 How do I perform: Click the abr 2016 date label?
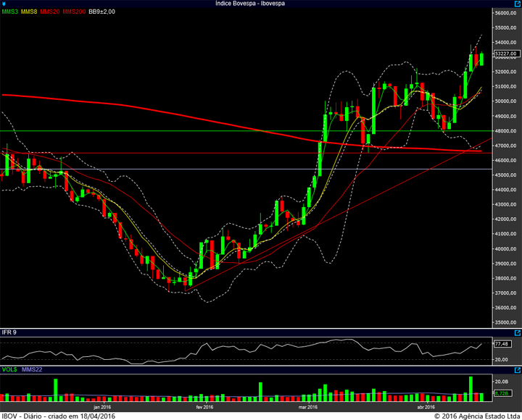426,407
